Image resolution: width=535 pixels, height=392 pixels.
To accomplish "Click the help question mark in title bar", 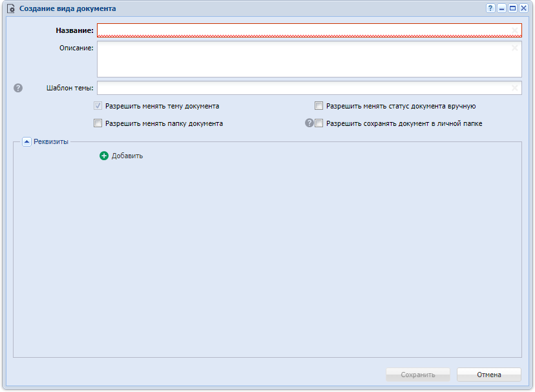I will click(x=490, y=8).
